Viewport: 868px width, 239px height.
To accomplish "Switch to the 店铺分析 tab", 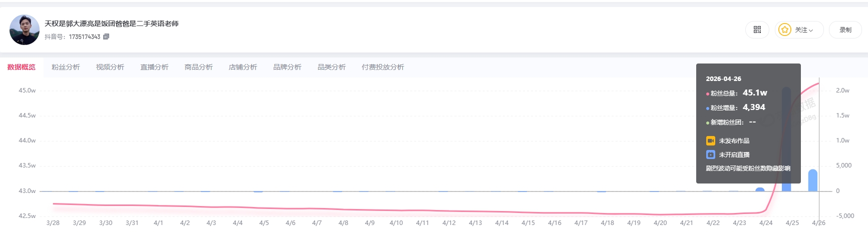I will pyautogui.click(x=243, y=67).
